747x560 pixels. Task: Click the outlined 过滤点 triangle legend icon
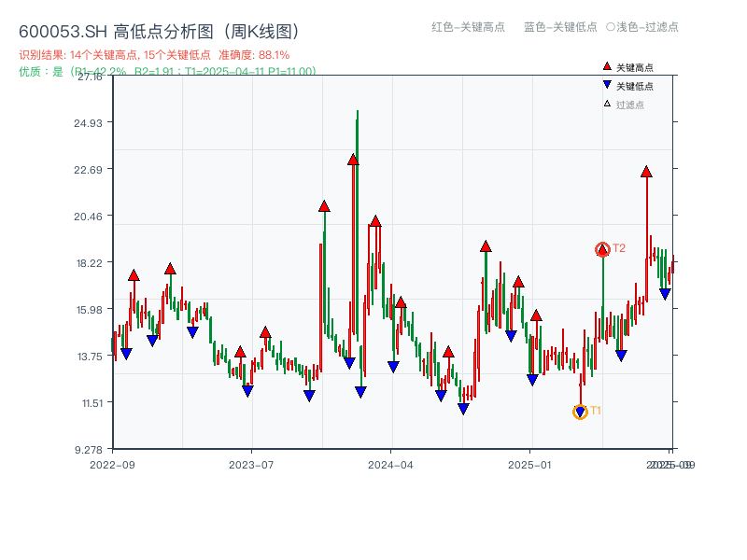(x=608, y=105)
